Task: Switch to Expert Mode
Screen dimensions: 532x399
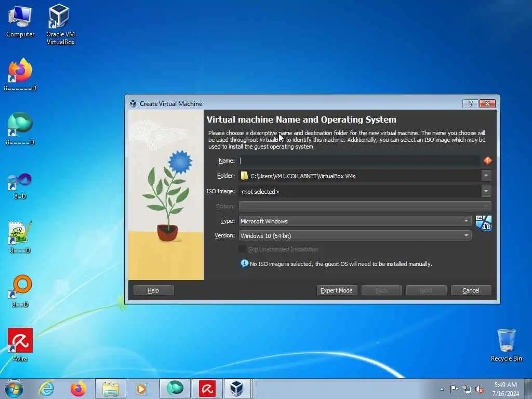Action: coord(337,290)
